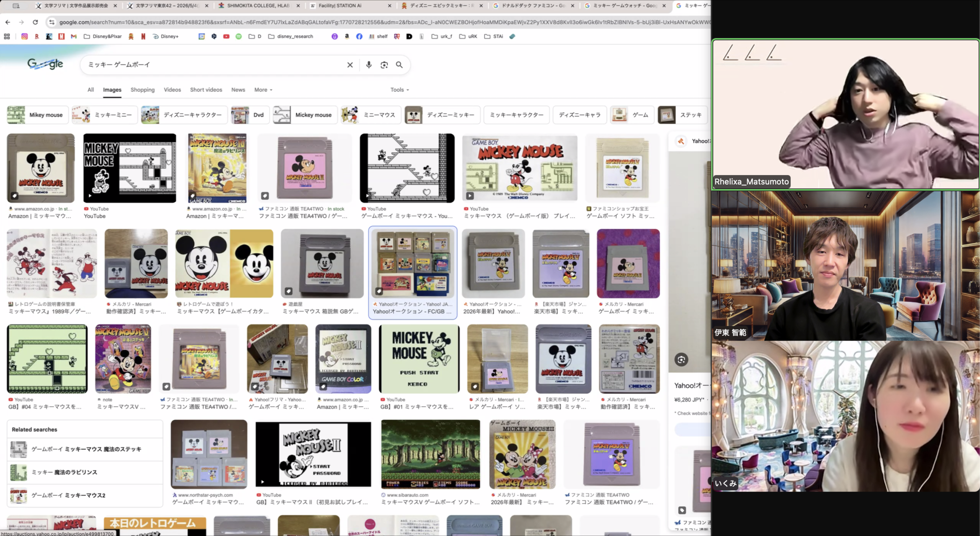980x536 pixels.
Task: Go back with the browser back arrow
Action: (8, 22)
